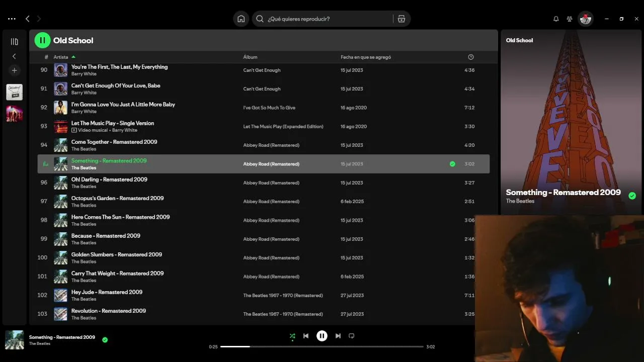Go to Spotify Home
The image size is (644, 362).
tap(241, 19)
